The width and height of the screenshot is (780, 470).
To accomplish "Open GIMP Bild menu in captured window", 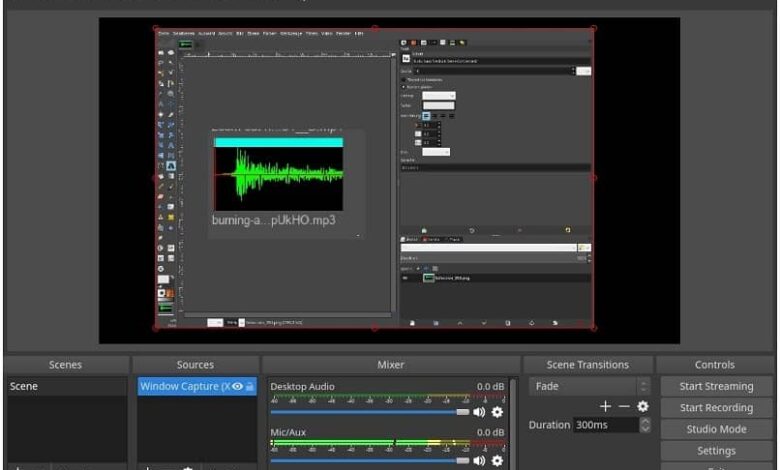I will (x=240, y=33).
